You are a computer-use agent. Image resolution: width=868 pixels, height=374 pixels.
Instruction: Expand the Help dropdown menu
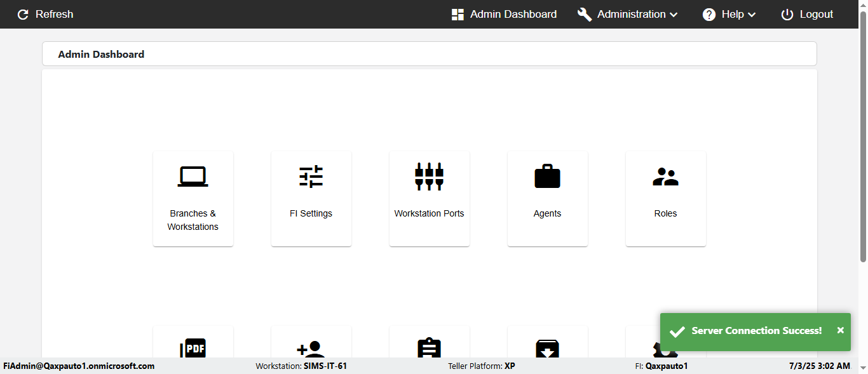[729, 14]
